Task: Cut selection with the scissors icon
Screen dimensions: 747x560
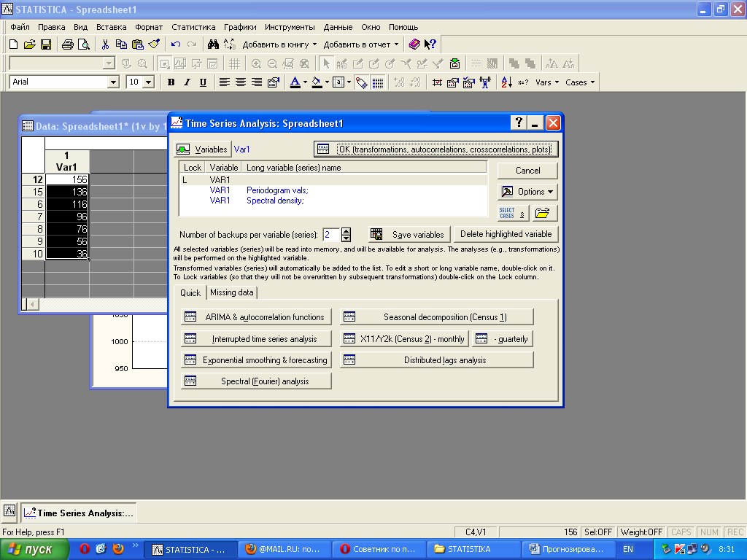Action: (x=105, y=44)
